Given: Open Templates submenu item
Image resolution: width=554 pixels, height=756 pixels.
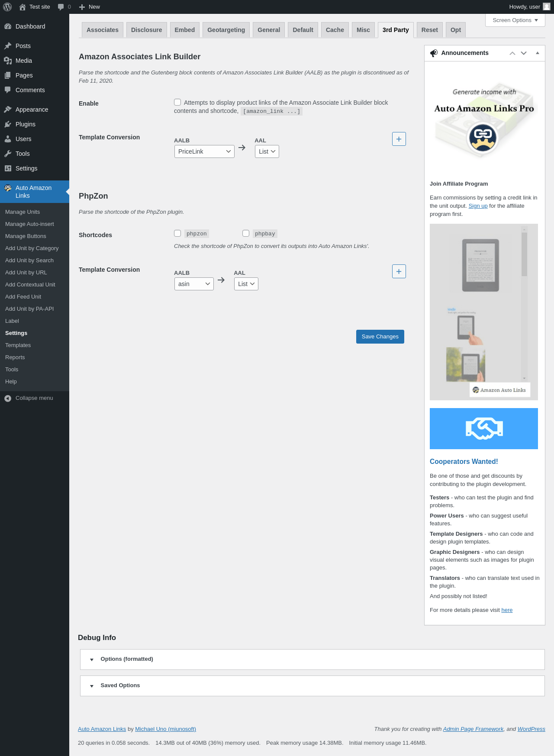Looking at the screenshot, I should 35,345.
